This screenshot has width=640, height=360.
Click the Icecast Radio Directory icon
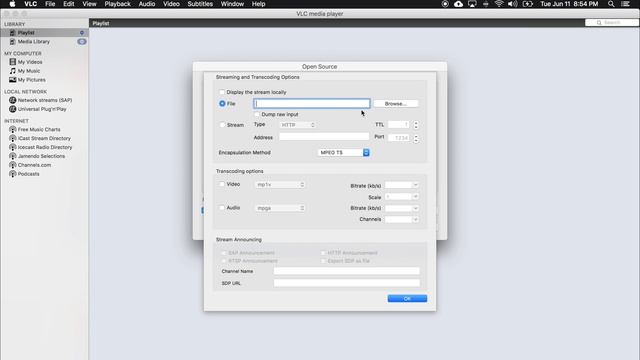point(13,147)
